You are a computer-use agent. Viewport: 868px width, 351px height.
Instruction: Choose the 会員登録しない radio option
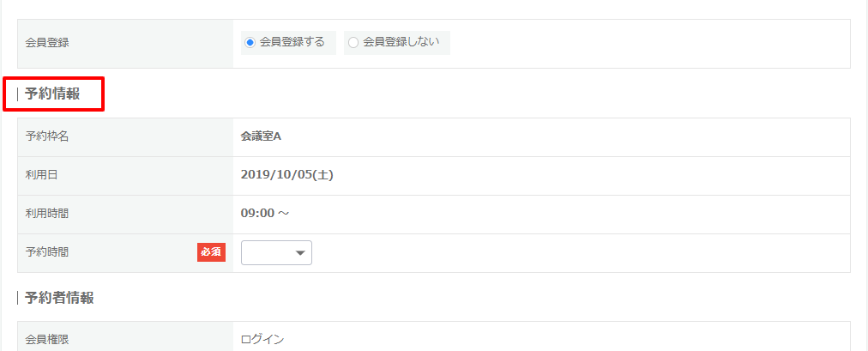click(x=353, y=42)
